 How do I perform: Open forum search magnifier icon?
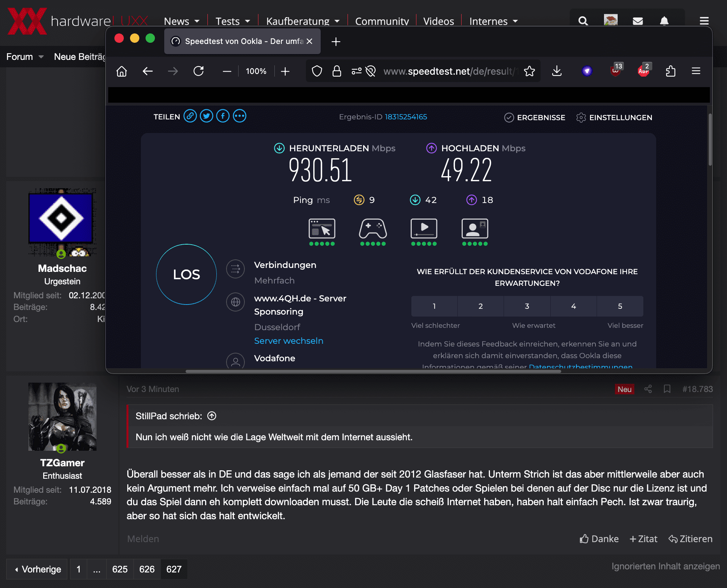tap(583, 21)
